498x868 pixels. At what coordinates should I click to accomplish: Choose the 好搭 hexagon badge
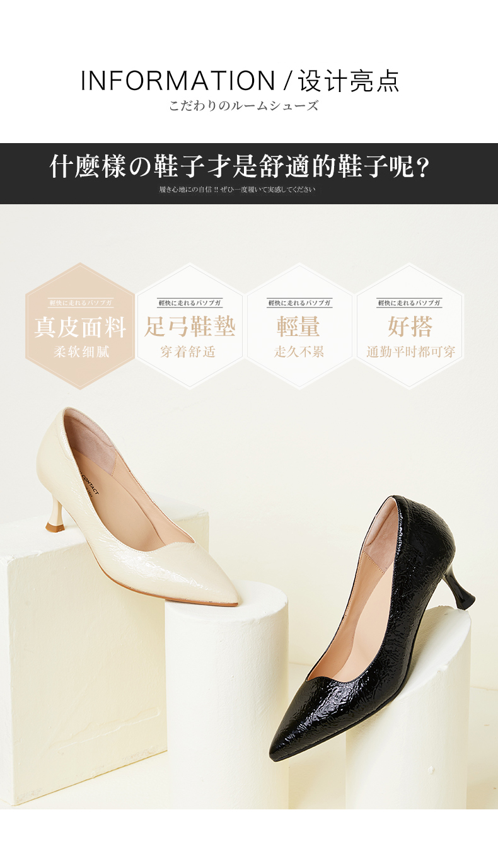coord(410,327)
